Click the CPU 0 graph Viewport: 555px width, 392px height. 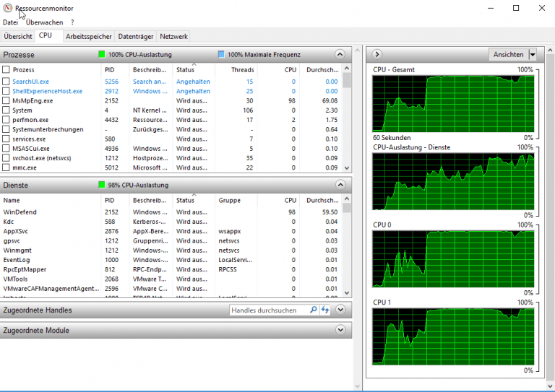[x=453, y=258]
